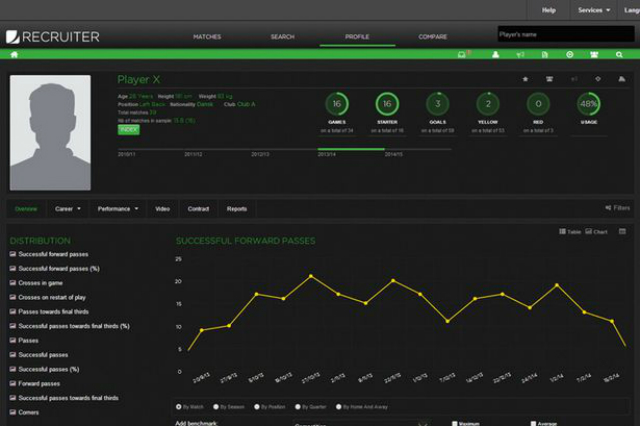The height and width of the screenshot is (426, 640).
Task: Switch to the Compare tab
Action: click(433, 37)
